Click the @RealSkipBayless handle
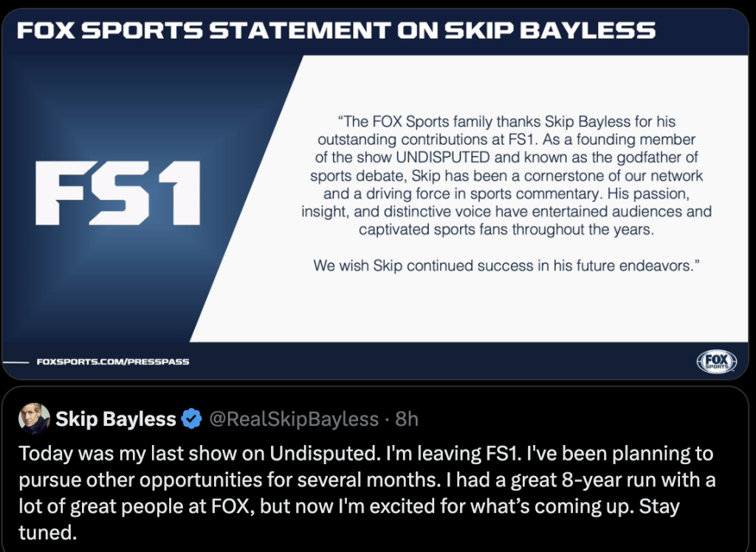The height and width of the screenshot is (552, 756). click(x=294, y=420)
